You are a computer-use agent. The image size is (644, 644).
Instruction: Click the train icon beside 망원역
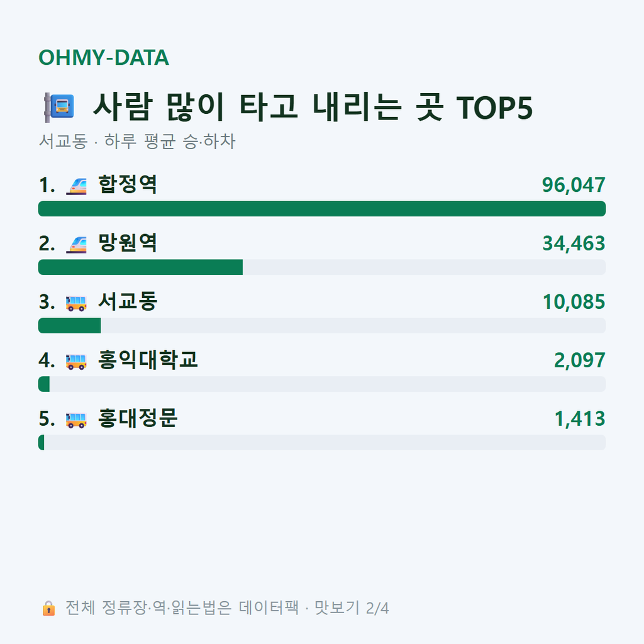click(76, 244)
